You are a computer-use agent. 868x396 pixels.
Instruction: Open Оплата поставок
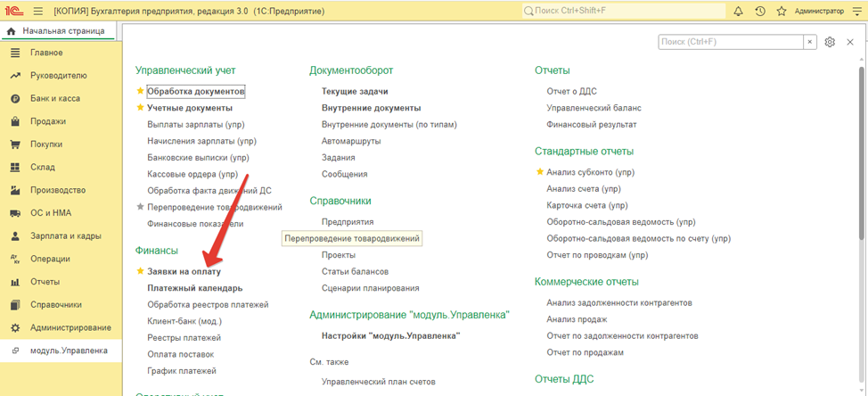181,354
